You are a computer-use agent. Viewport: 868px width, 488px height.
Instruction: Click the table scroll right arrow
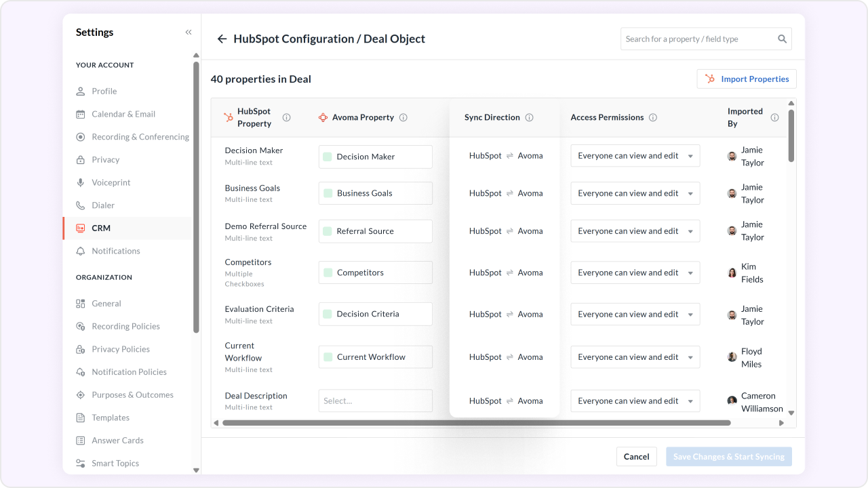(781, 423)
